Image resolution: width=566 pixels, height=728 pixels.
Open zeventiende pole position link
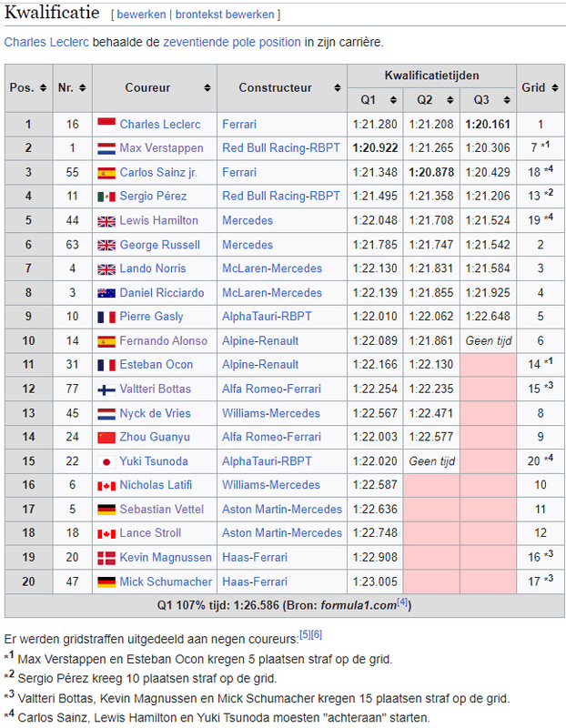coord(232,42)
